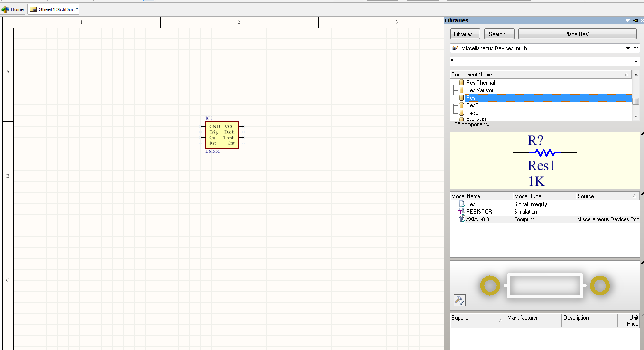Click the AXIAL footprint preview image
This screenshot has width=644, height=350.
(x=545, y=286)
